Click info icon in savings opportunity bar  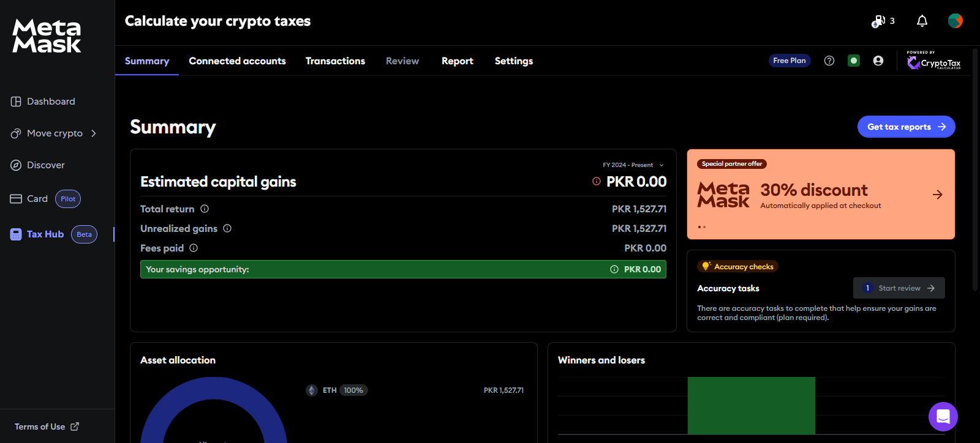(614, 269)
